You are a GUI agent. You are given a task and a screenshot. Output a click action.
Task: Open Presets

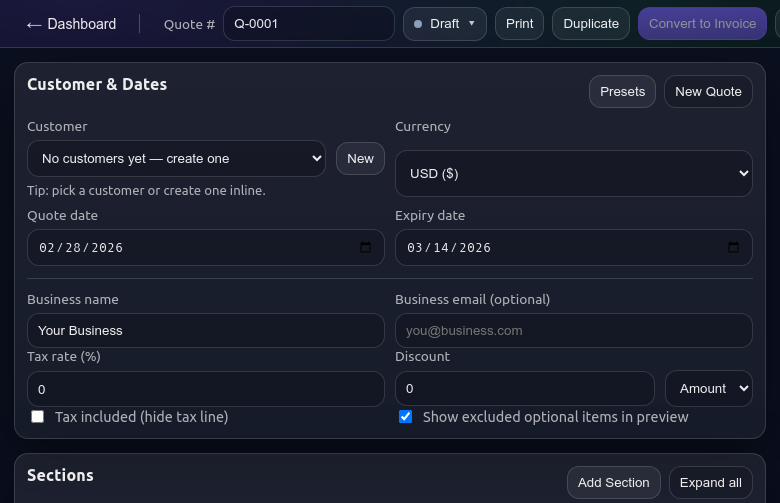pyautogui.click(x=622, y=92)
